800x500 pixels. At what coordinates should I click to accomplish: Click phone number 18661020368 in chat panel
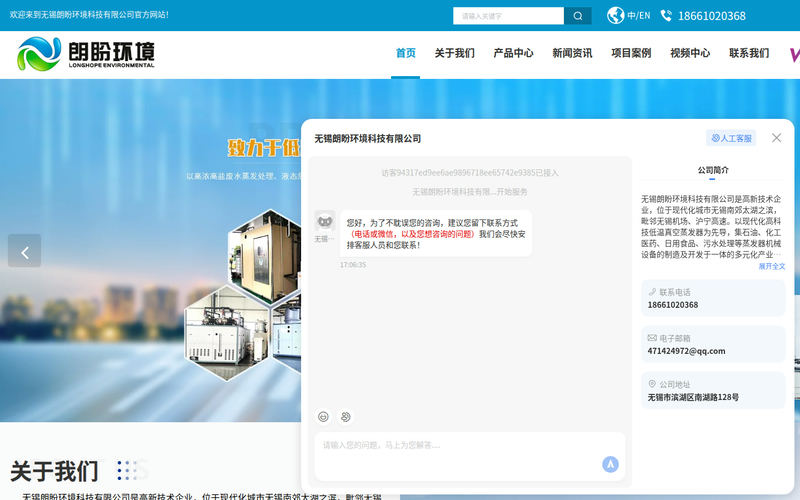tap(672, 305)
